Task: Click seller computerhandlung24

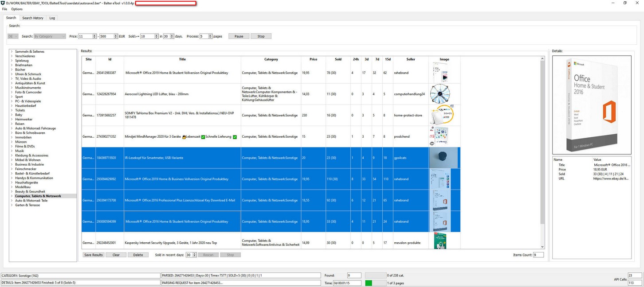Action: (x=409, y=94)
